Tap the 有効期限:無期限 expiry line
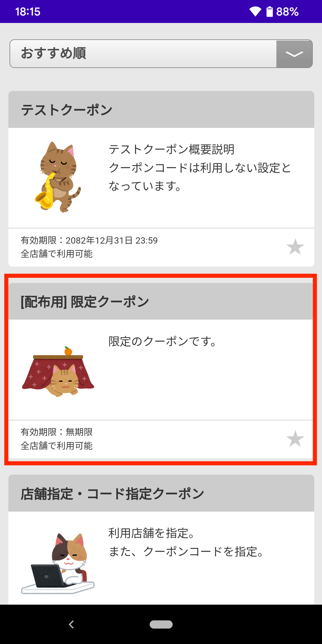322x644 pixels. click(57, 432)
